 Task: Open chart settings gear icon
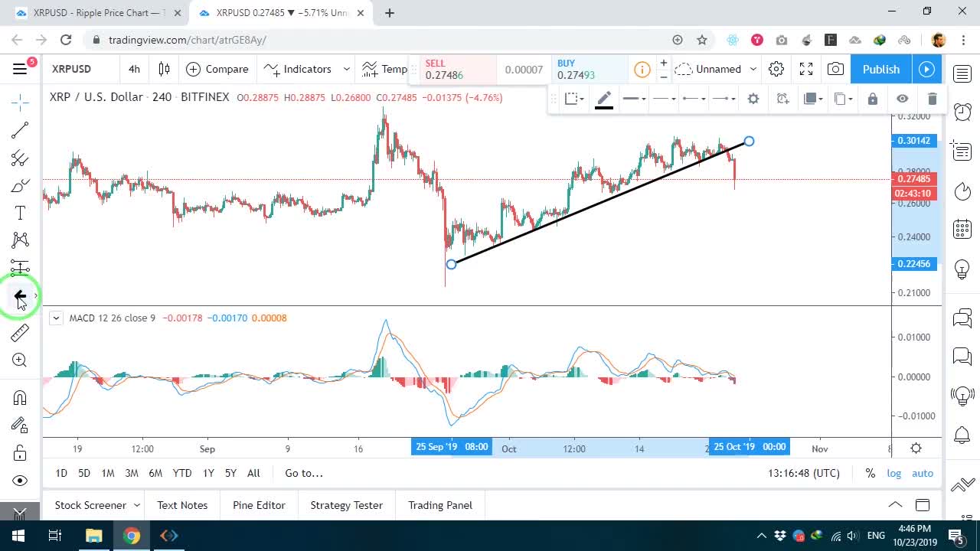pyautogui.click(x=776, y=69)
